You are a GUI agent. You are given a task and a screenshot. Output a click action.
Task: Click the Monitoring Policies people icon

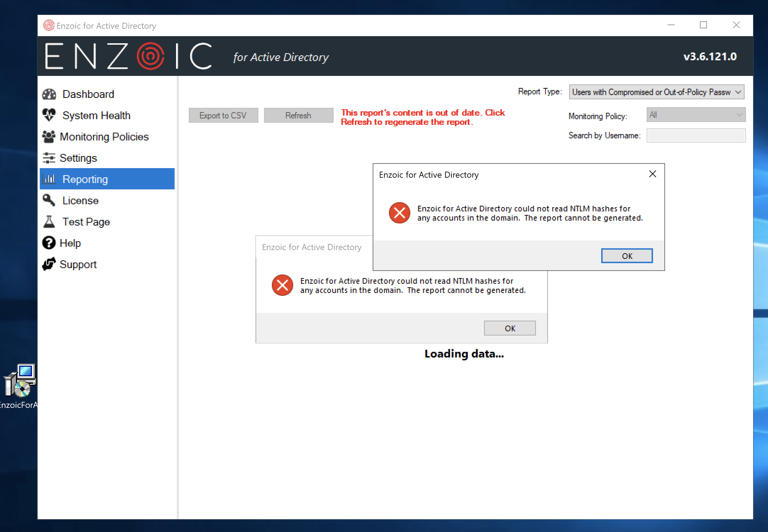[x=49, y=137]
